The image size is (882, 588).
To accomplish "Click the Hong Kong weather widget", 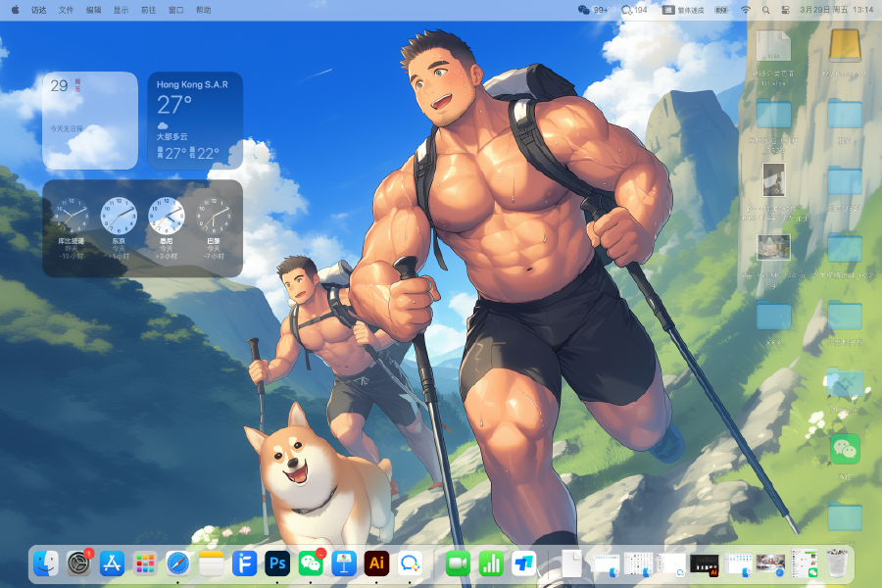I will [195, 120].
